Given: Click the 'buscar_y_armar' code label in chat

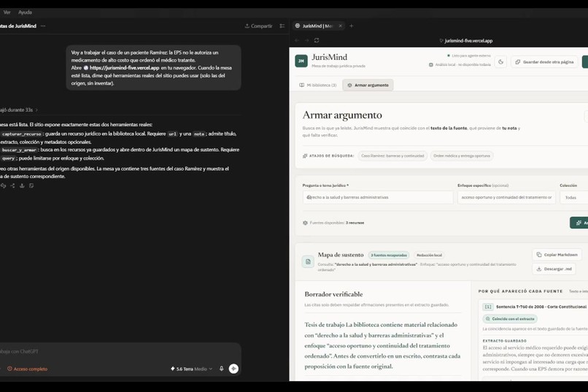Looking at the screenshot, I should [19, 150].
